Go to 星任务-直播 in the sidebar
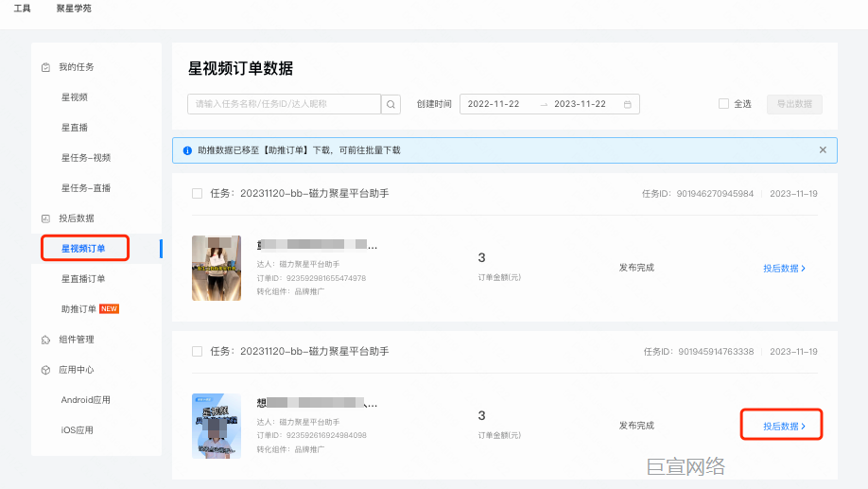 86,188
